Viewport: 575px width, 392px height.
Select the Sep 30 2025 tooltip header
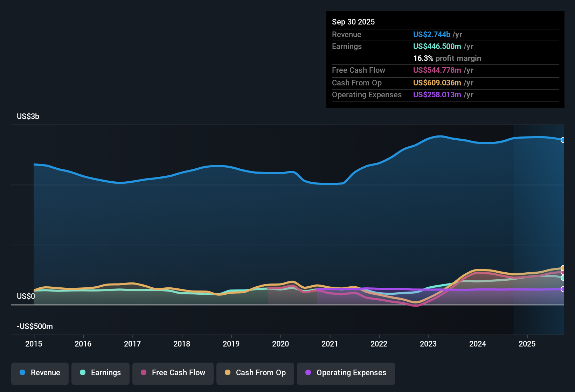point(353,22)
